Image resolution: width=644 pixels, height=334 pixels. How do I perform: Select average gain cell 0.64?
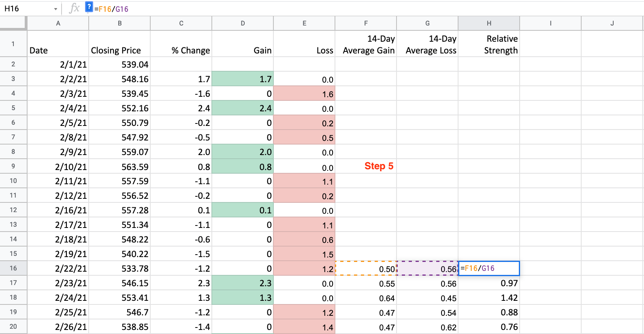point(366,297)
